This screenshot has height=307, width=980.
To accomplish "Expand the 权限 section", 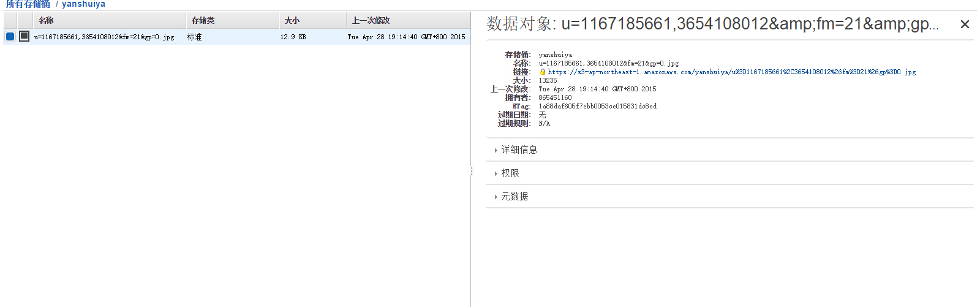I will point(510,173).
